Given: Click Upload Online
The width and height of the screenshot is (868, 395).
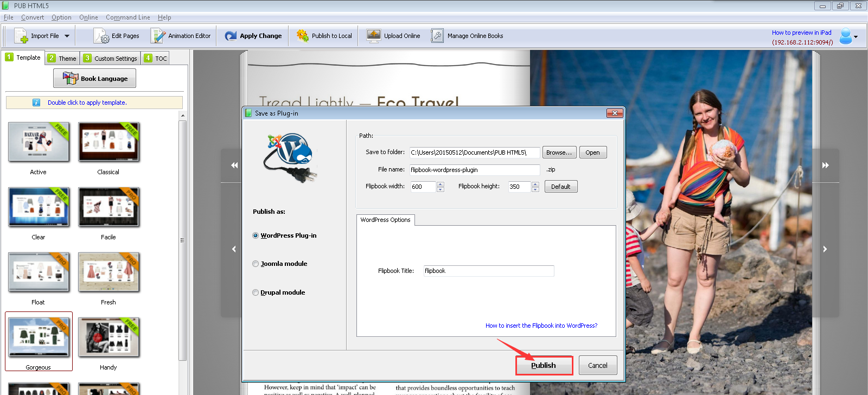Looking at the screenshot, I should pos(394,36).
